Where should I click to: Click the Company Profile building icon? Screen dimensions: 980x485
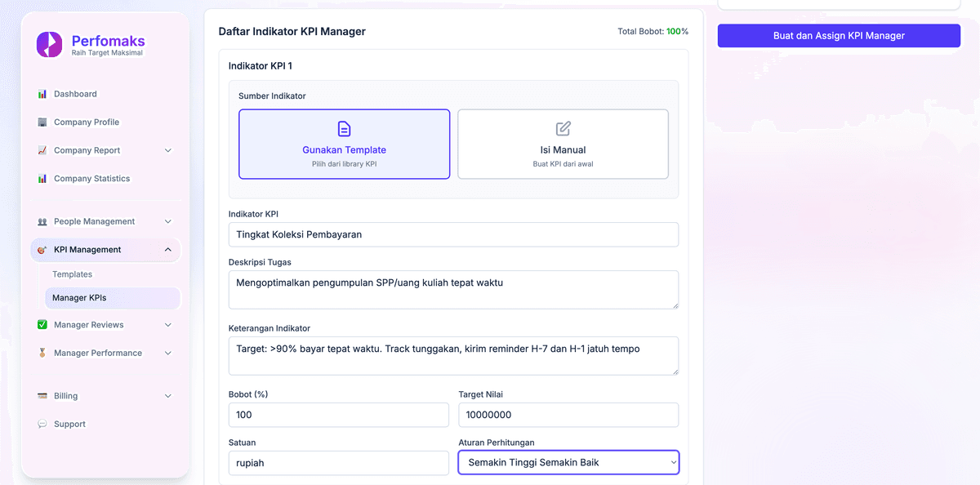click(x=42, y=122)
